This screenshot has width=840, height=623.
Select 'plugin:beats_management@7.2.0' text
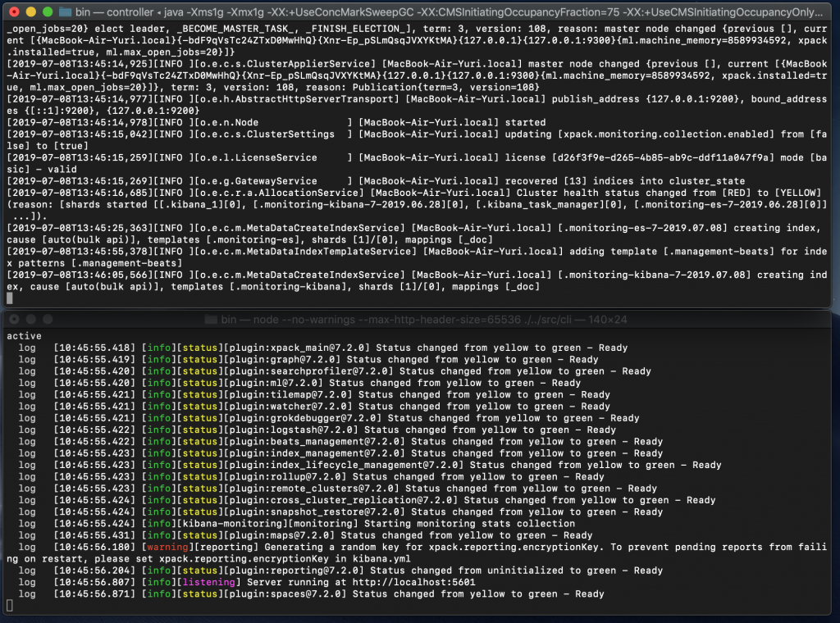click(317, 442)
